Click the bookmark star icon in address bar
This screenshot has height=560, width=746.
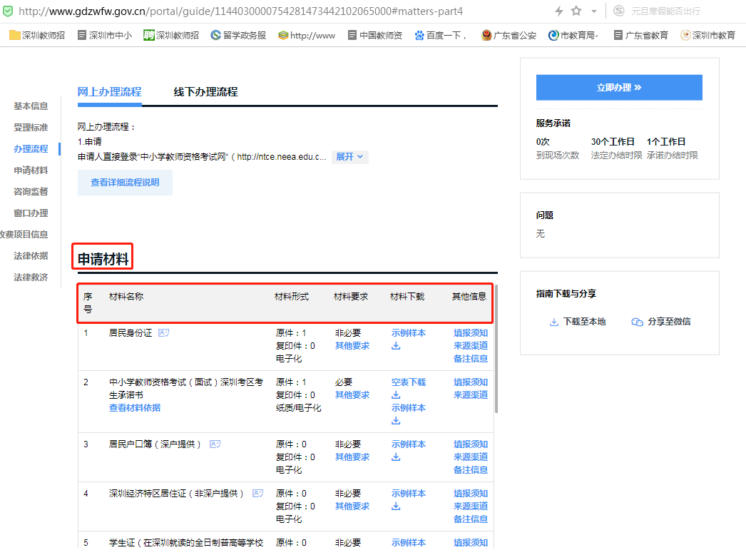[x=576, y=11]
